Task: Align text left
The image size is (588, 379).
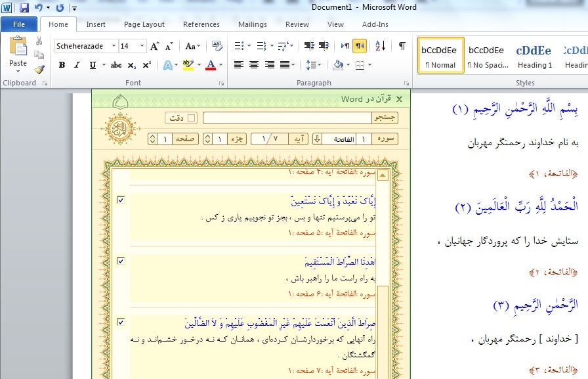Action: point(238,65)
